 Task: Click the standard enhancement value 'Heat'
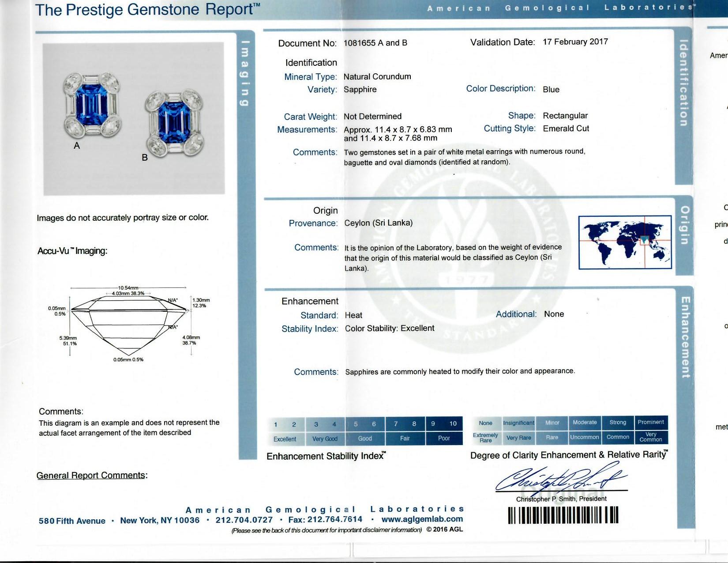353,315
